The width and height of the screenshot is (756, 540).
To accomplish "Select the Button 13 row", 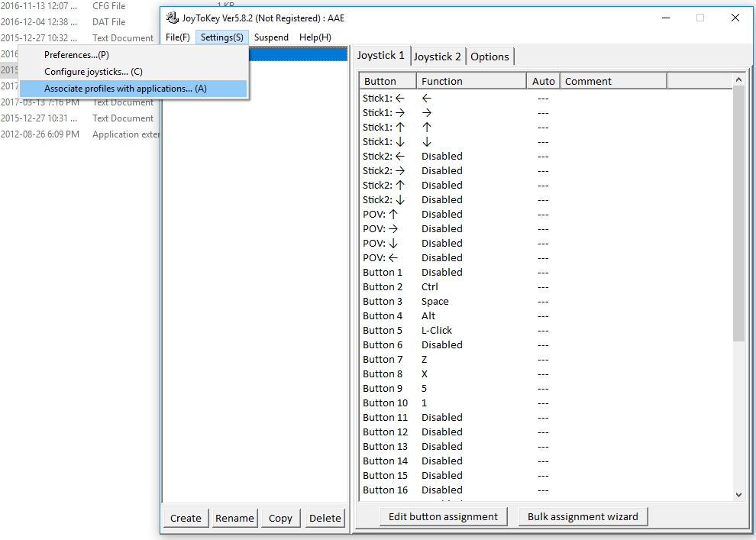I will 546,447.
